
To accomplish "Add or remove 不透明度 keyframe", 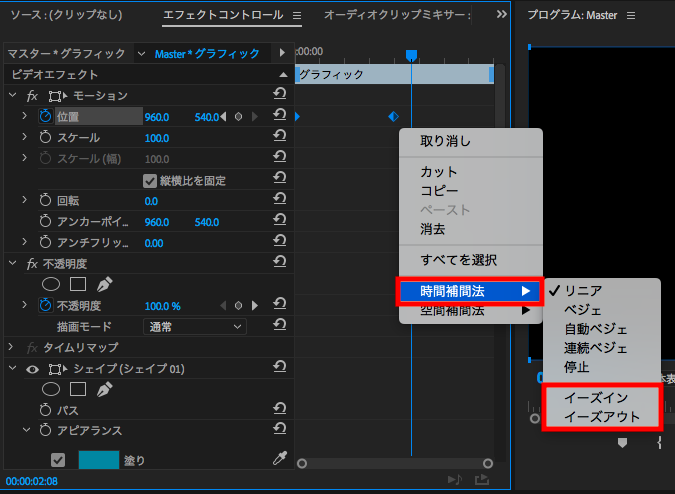I will tap(238, 306).
